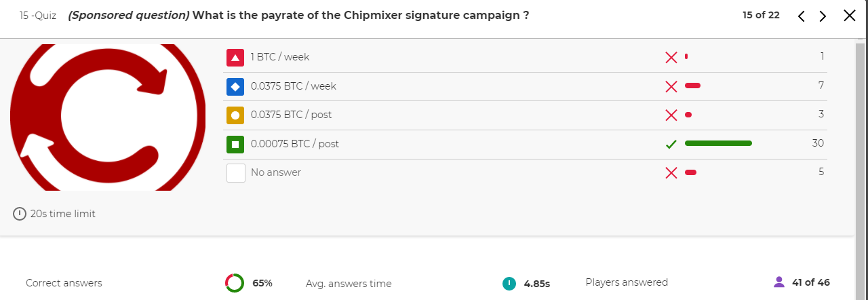This screenshot has height=300, width=868.
Task: Click the red bar for 0.0375 BTC / week
Action: 693,86
